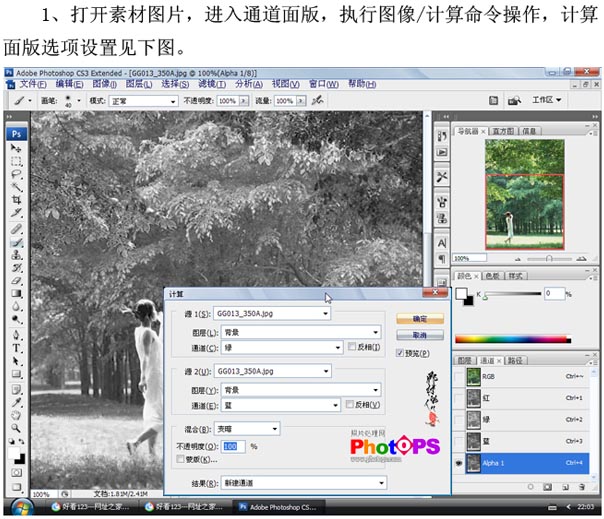Screen dimensions: 604x519
Task: Select the Dodge tool
Action: (x=16, y=319)
